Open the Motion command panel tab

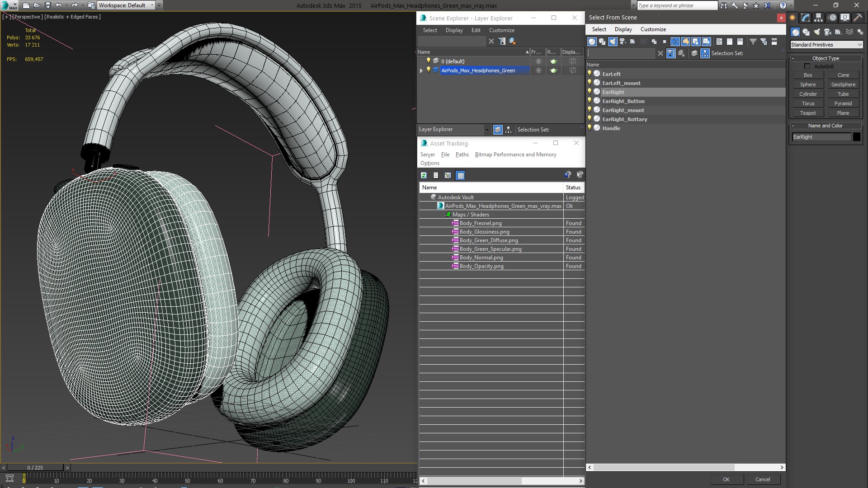click(x=832, y=18)
